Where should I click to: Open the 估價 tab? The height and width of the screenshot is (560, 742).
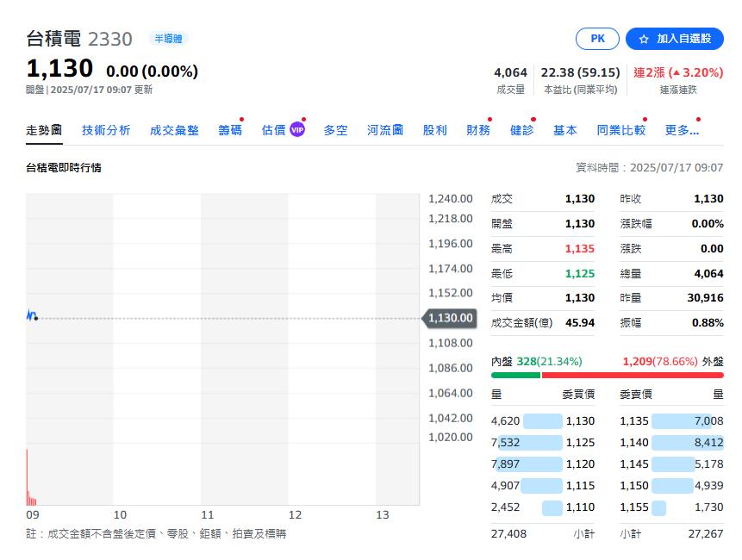point(273,130)
